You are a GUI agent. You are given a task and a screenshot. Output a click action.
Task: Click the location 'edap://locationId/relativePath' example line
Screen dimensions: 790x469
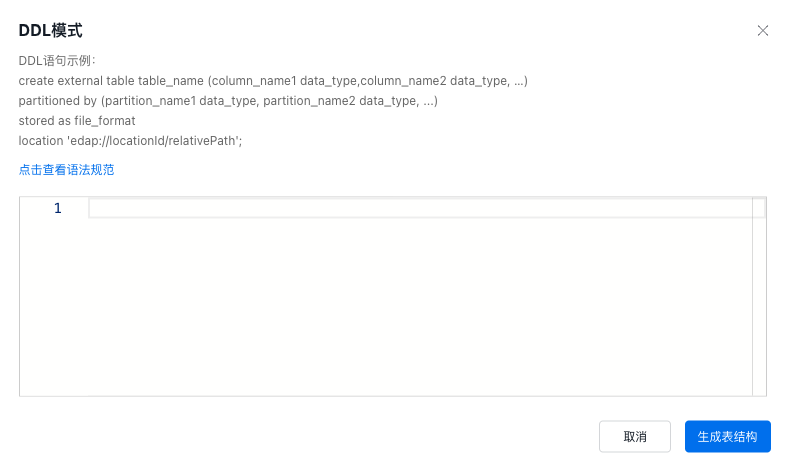(130, 141)
